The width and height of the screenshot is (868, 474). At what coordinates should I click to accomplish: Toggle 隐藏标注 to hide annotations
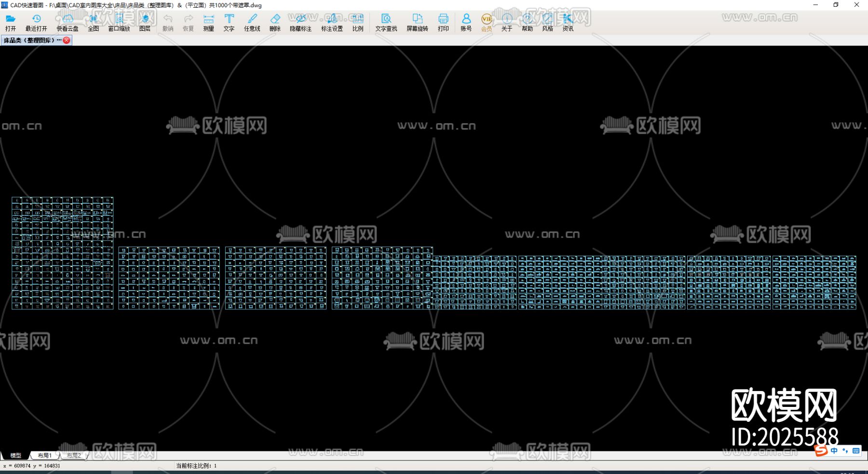tap(300, 22)
